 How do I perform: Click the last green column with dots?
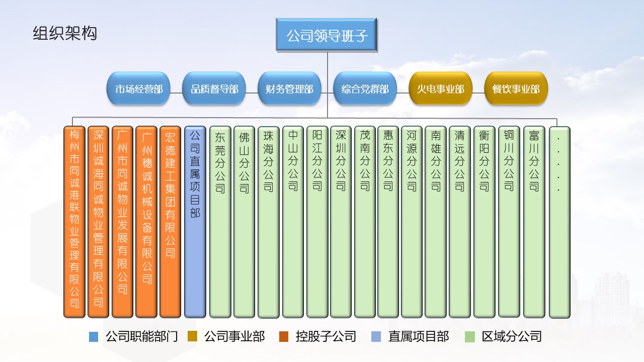coord(559,222)
